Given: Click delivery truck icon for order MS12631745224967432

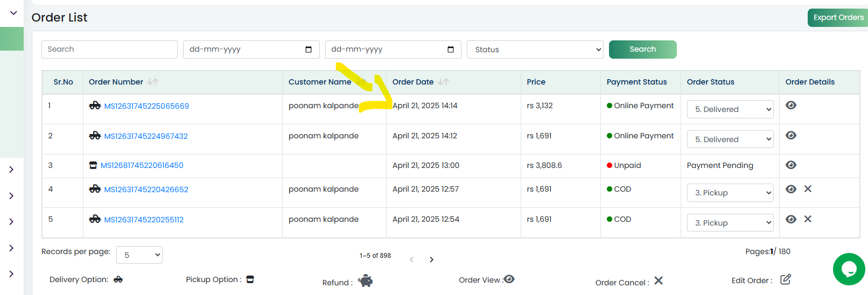Looking at the screenshot, I should coord(95,136).
